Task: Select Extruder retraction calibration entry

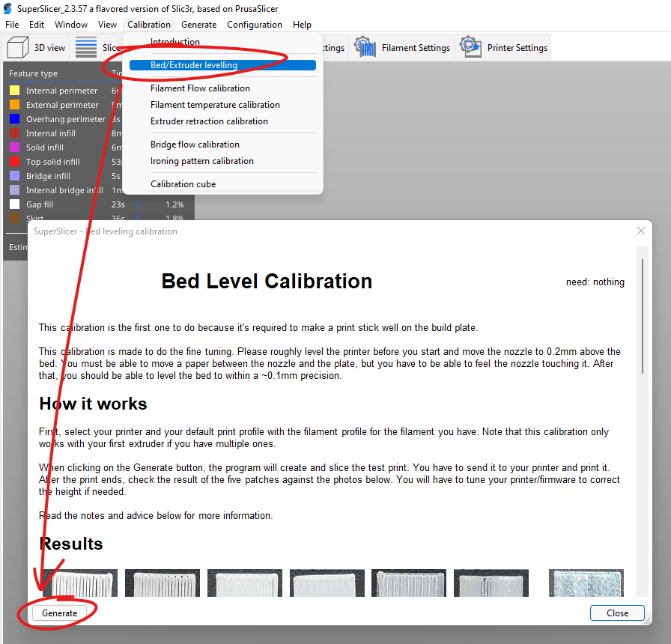Action: [222, 121]
